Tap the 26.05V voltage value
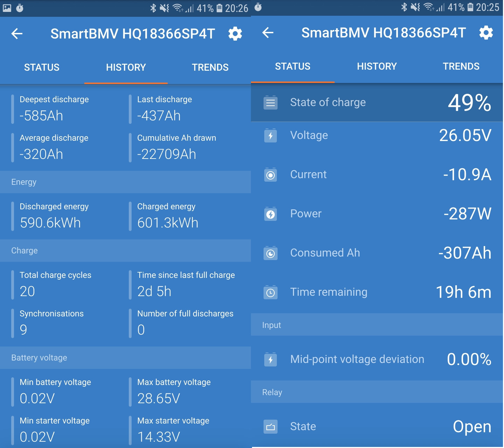Viewport: 504px width, 448px height. click(465, 135)
